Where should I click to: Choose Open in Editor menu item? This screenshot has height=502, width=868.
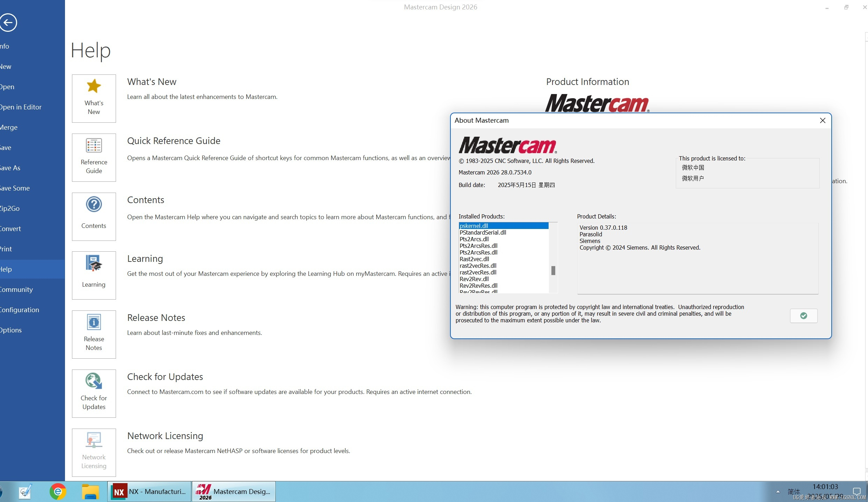(x=32, y=107)
